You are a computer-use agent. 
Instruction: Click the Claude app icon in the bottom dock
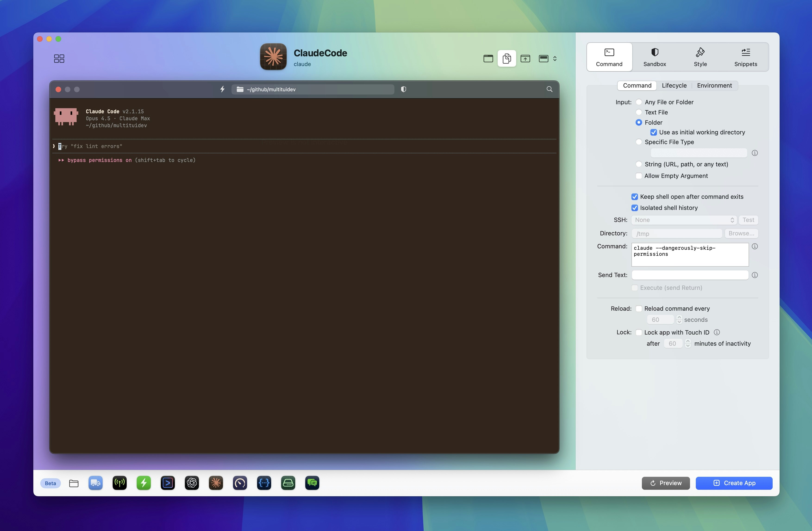click(216, 483)
